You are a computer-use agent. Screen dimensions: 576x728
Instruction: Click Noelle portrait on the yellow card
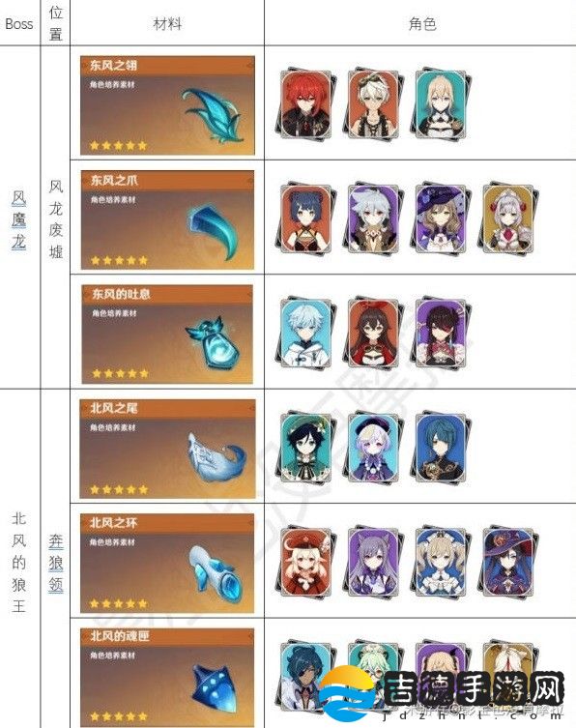pyautogui.click(x=508, y=218)
